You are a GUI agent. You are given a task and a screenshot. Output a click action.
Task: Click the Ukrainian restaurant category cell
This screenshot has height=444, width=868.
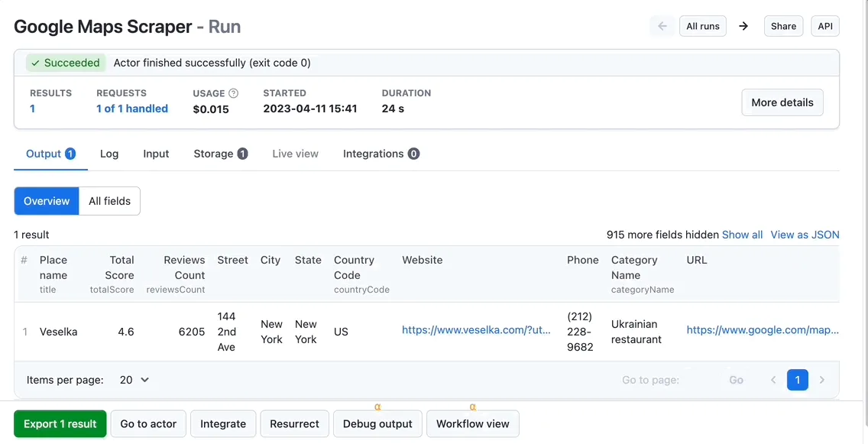[x=636, y=332]
